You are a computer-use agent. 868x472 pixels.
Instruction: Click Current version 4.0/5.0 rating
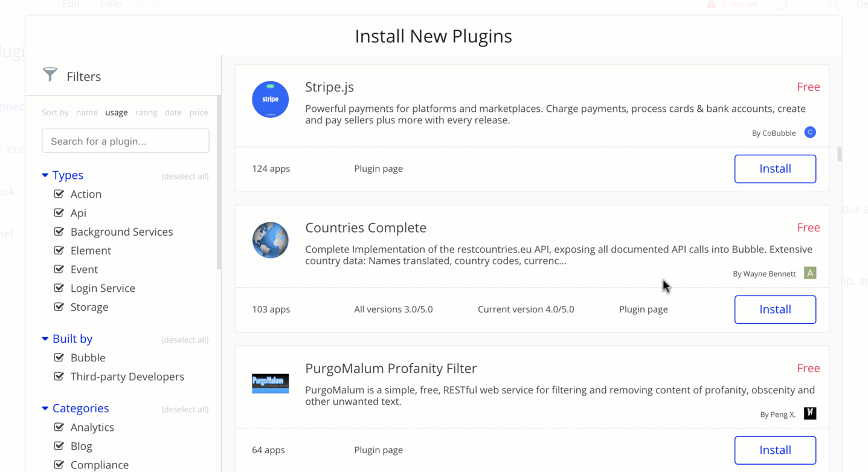[526, 309]
